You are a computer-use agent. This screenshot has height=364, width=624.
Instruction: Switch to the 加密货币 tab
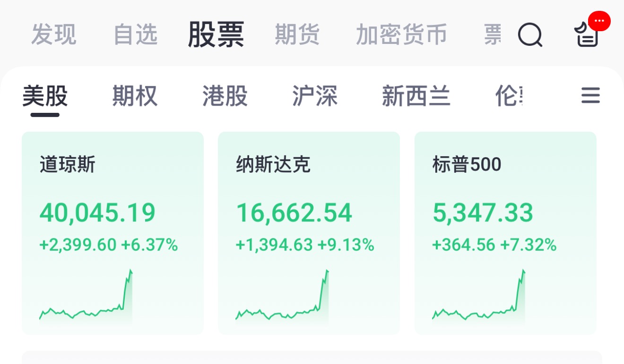(401, 35)
